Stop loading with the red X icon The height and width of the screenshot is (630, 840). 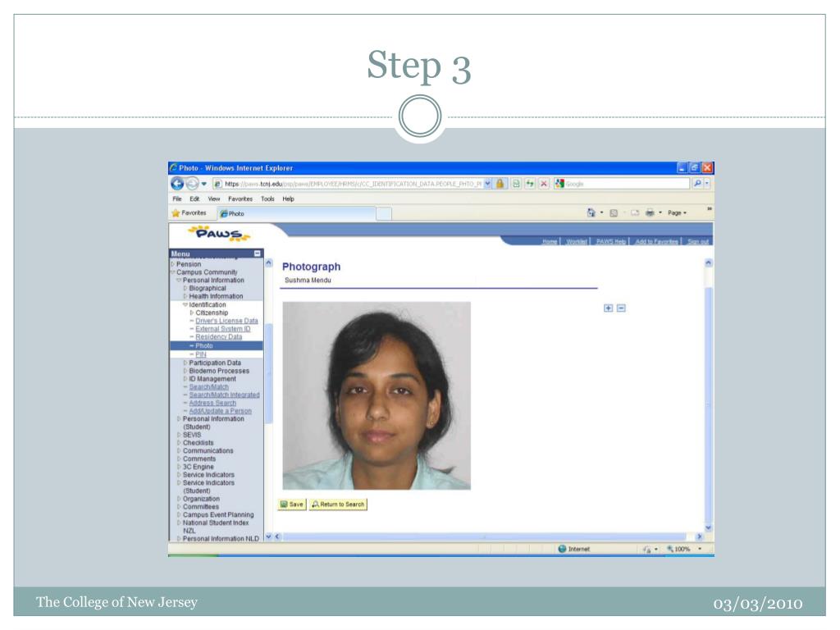(x=544, y=184)
